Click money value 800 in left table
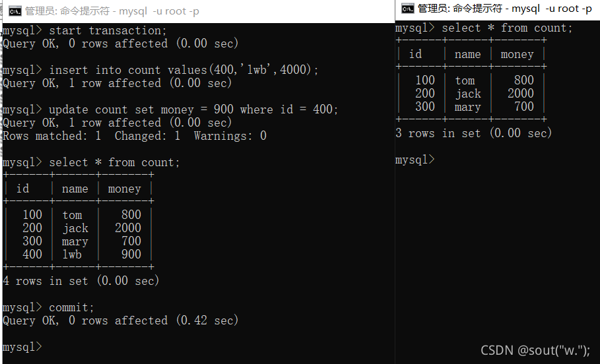Viewport: 600px width, 364px height. point(131,214)
